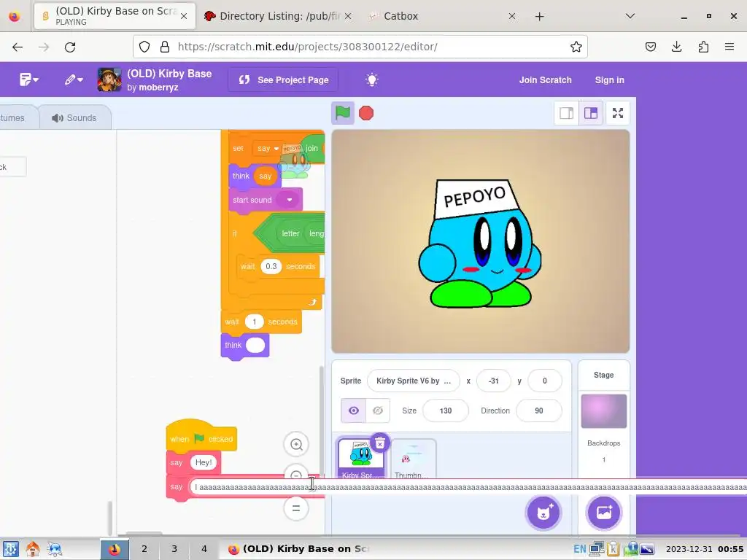This screenshot has height=560, width=747.
Task: Click the project author avatar
Action: pyautogui.click(x=109, y=79)
